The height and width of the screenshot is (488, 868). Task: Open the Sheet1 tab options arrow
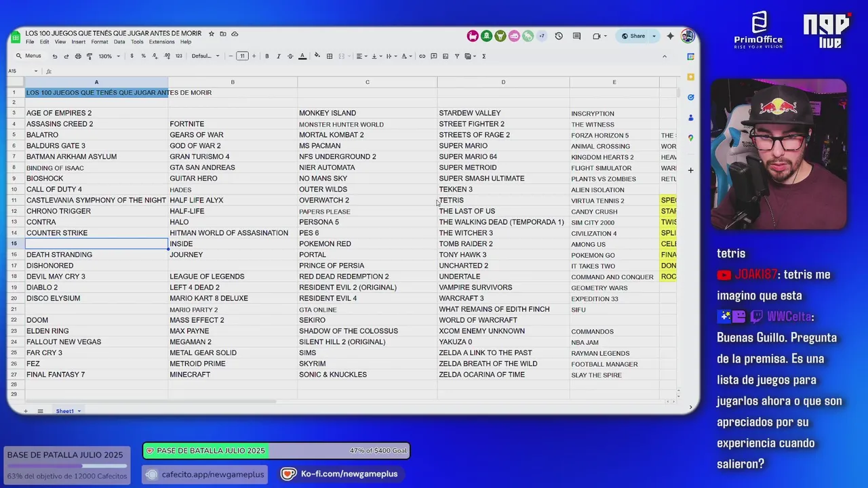[79, 411]
